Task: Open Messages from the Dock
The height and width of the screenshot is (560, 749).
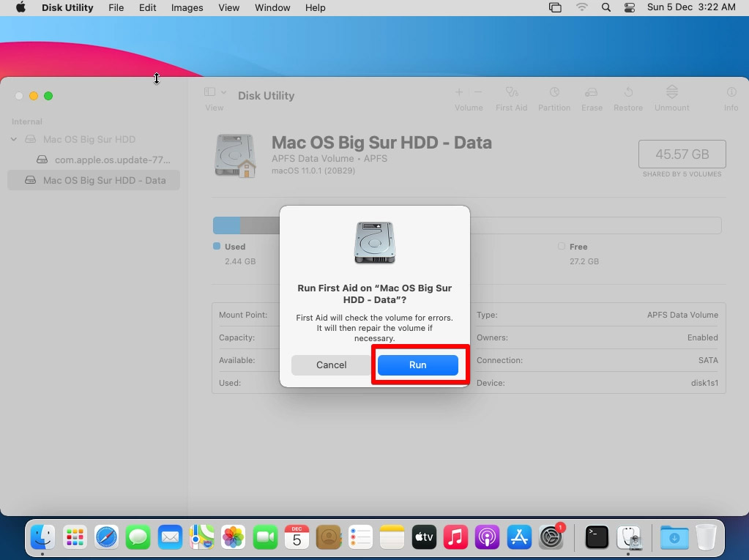Action: (x=138, y=537)
